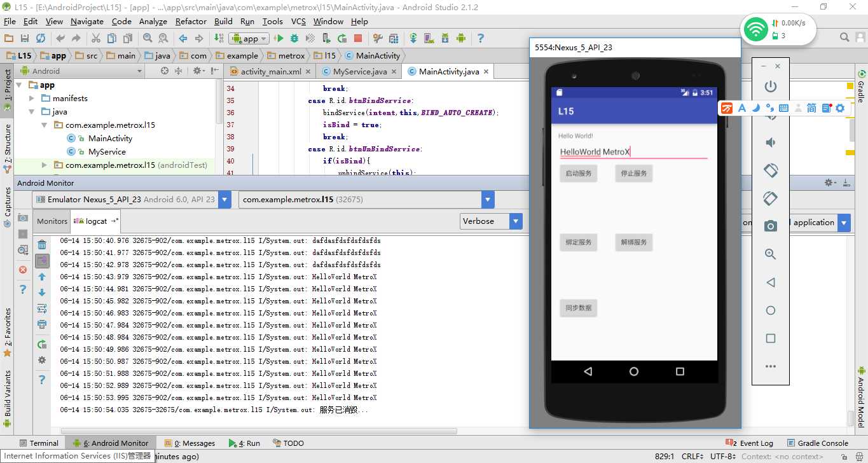
Task: Expand the com.example.metrox.l15 (androidTest) node
Action: 45,165
